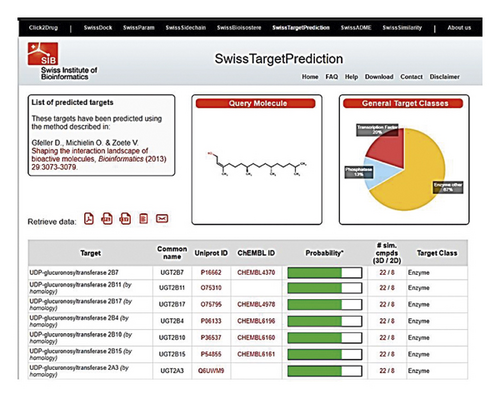Sort by Uniprot ID column header
Image resolution: width=500 pixels, height=399 pixels.
pyautogui.click(x=211, y=253)
